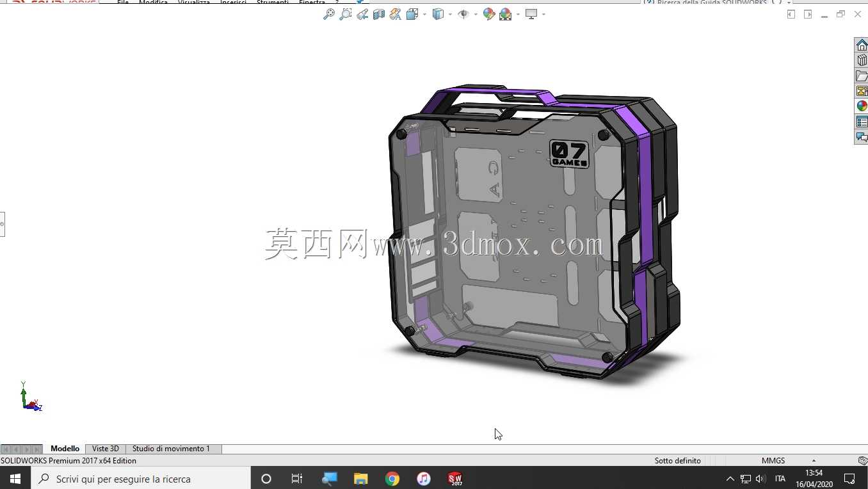Click the status bar icon at far right
Screen dimensions: 868x489
[863, 461]
